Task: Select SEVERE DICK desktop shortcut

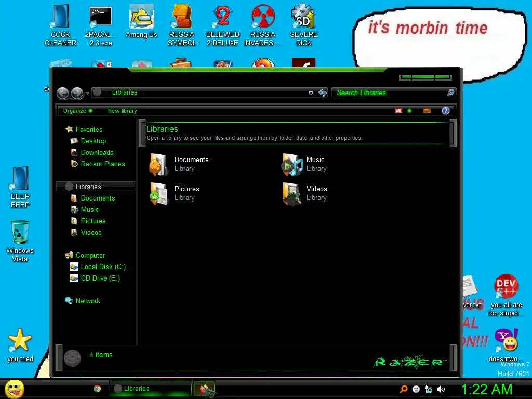Action: (x=303, y=25)
